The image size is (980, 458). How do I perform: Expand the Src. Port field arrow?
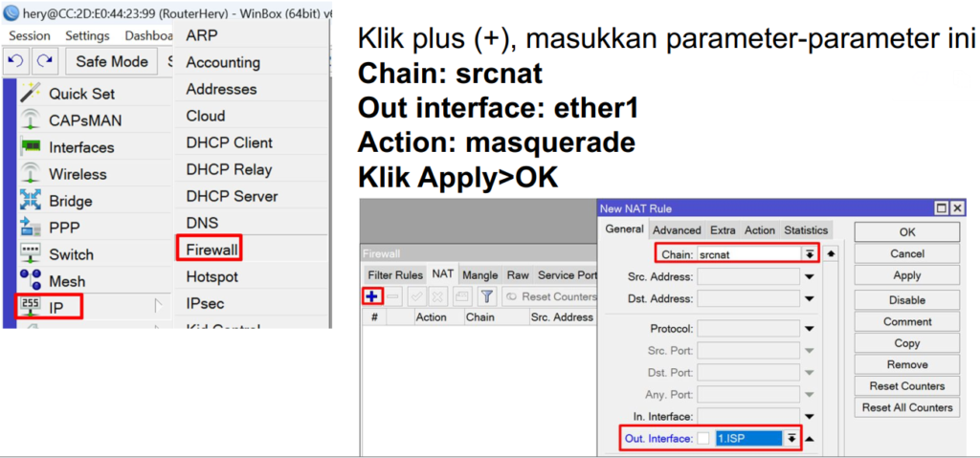(810, 351)
